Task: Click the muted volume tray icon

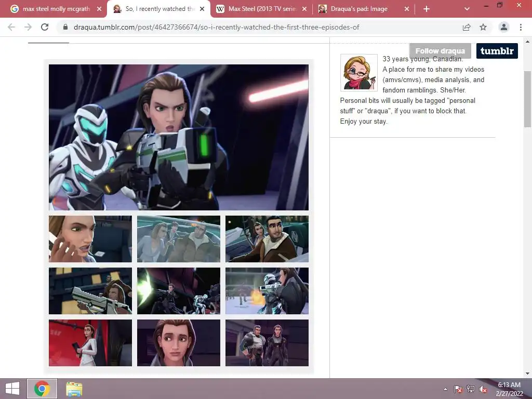Action: pos(483,389)
